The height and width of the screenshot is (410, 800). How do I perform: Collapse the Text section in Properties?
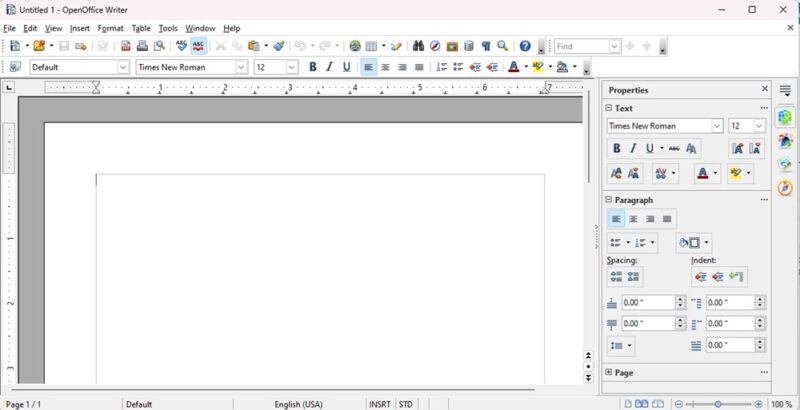tap(608, 108)
